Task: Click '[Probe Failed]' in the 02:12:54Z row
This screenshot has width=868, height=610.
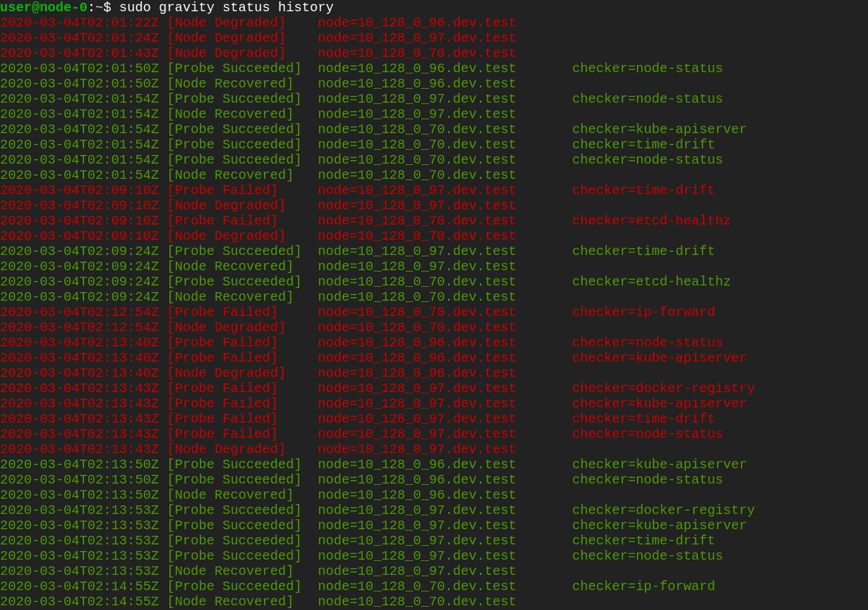Action: [x=222, y=312]
